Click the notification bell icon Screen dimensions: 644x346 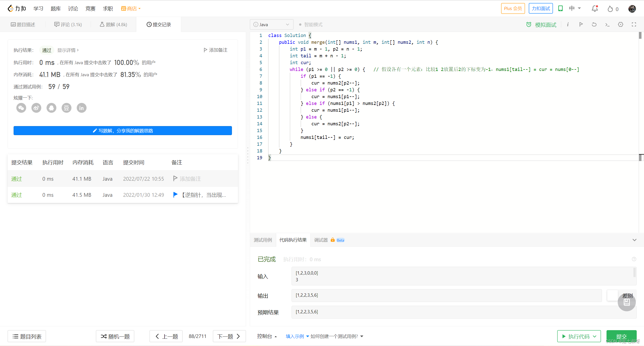coord(594,9)
